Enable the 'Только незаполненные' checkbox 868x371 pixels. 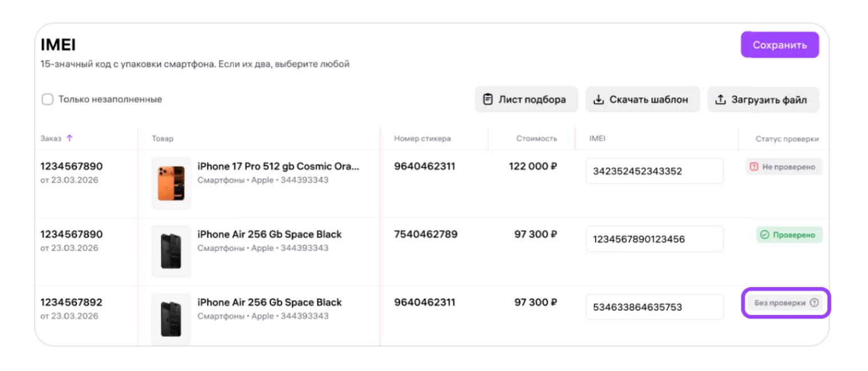click(x=47, y=99)
